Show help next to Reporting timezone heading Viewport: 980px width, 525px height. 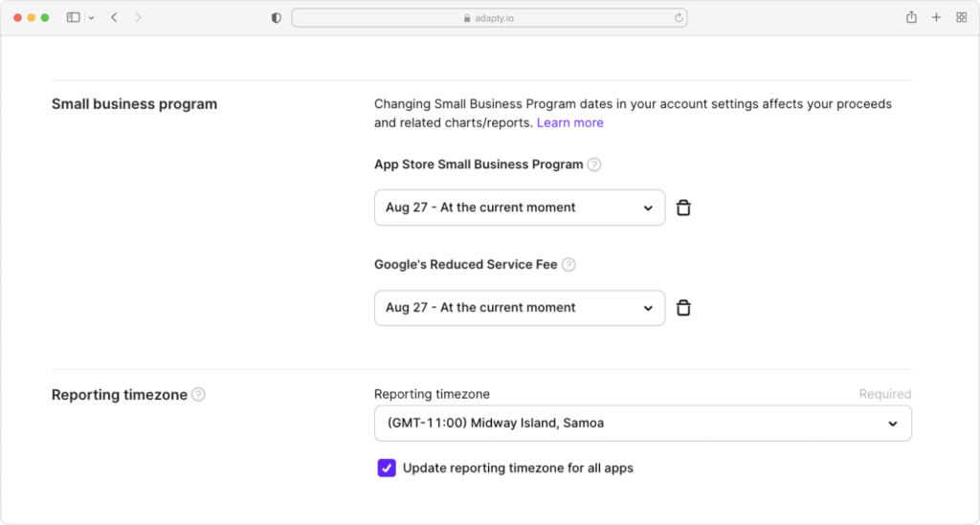click(x=198, y=395)
